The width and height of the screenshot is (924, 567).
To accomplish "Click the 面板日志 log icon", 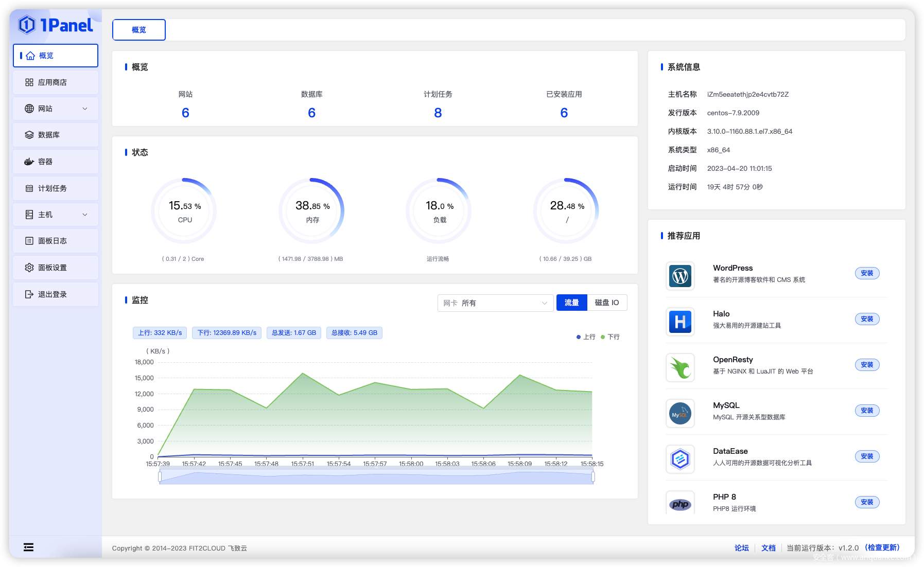I will (29, 241).
